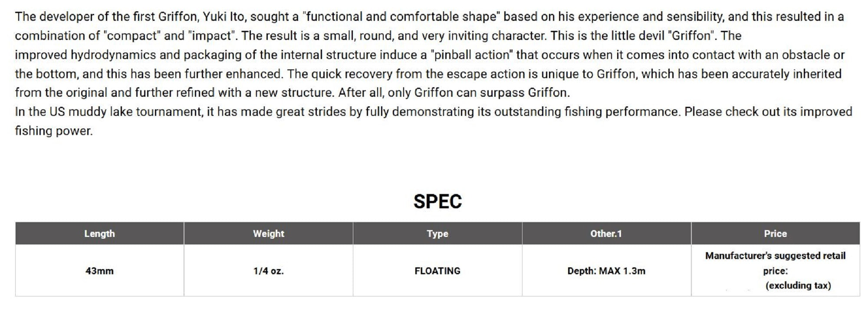Click the Other.1 column header
The width and height of the screenshot is (868, 309).
coord(606,233)
